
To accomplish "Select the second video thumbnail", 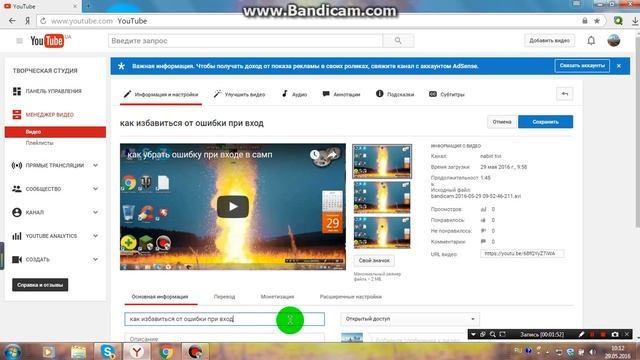I will [382, 197].
